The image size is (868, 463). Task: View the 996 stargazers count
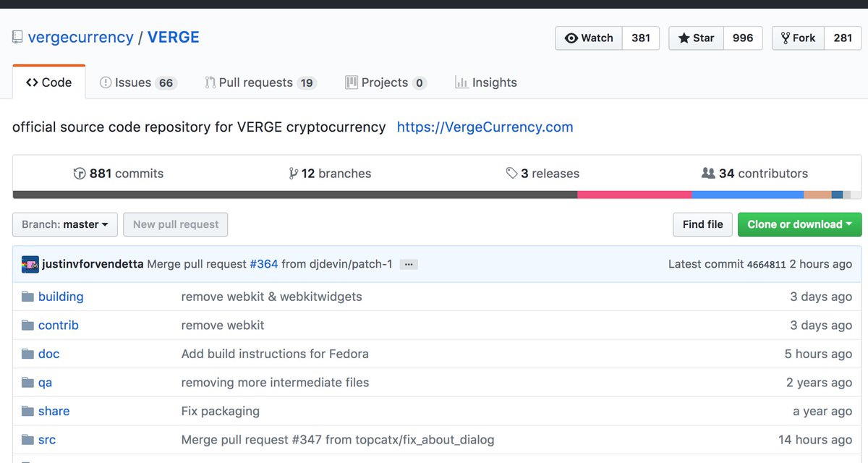coord(743,38)
